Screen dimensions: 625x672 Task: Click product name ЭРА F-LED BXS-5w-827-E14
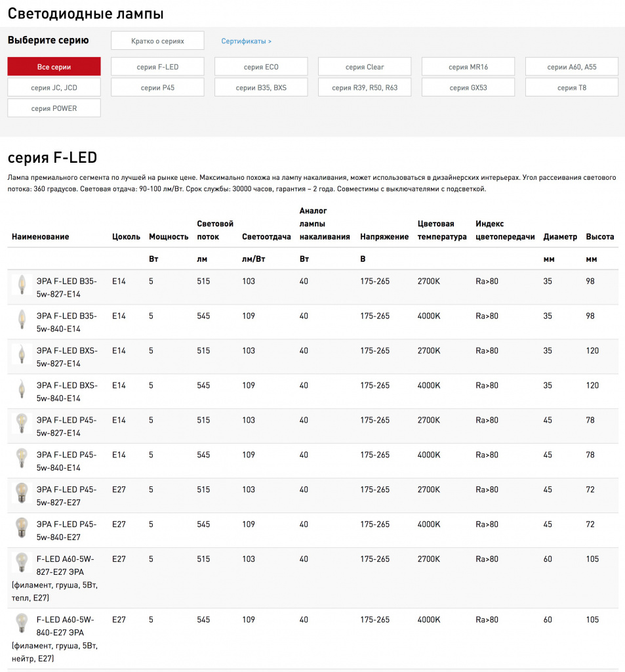tap(68, 357)
